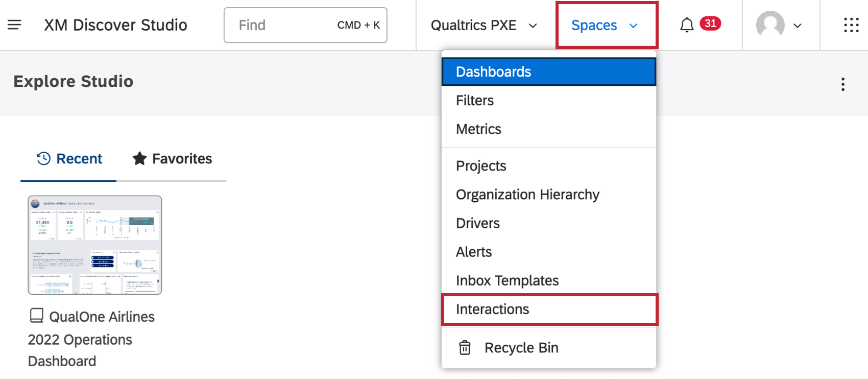Open the QualOne Airlines dashboard thumbnail
Image resolution: width=868 pixels, height=379 pixels.
coord(95,245)
